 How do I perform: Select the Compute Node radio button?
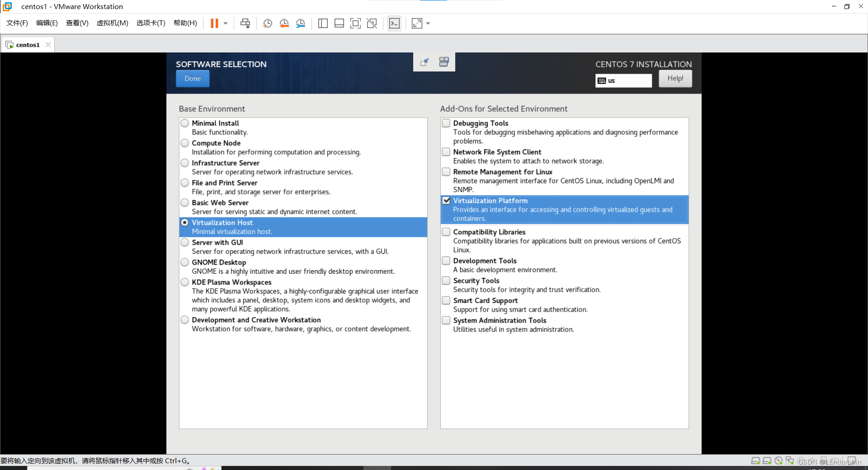pyautogui.click(x=185, y=143)
